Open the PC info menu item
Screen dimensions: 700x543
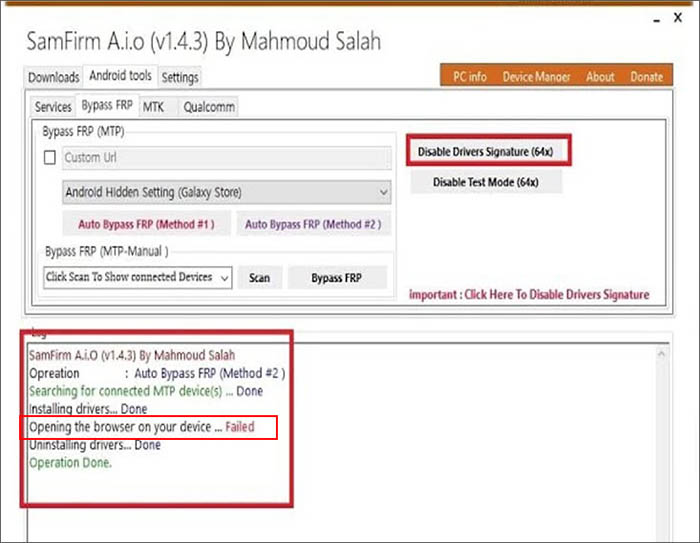coord(471,77)
